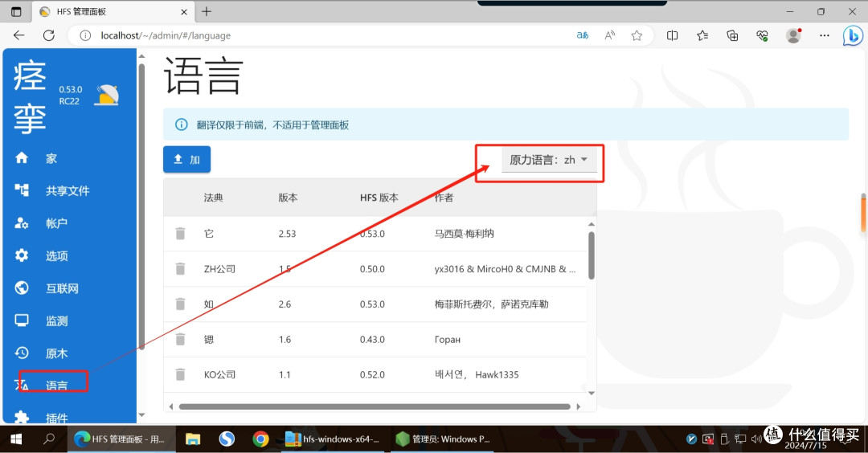Open the collections icon
The image size is (868, 453).
pyautogui.click(x=732, y=35)
